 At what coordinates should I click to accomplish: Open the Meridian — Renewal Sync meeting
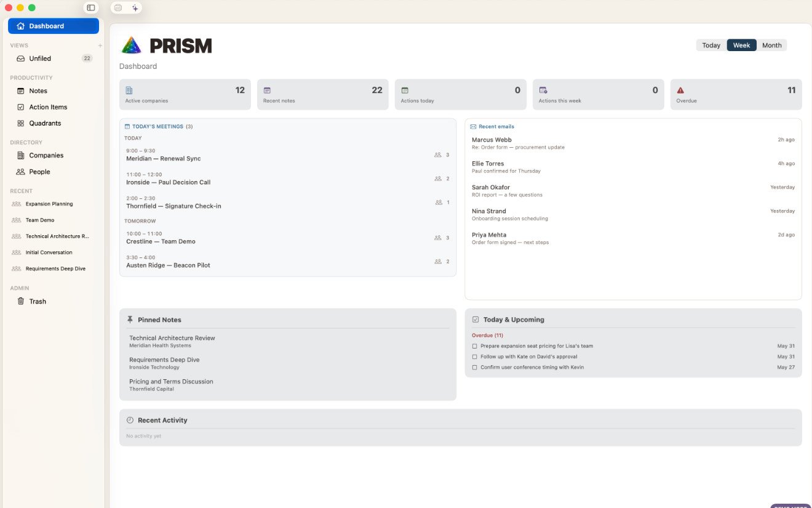click(x=288, y=155)
